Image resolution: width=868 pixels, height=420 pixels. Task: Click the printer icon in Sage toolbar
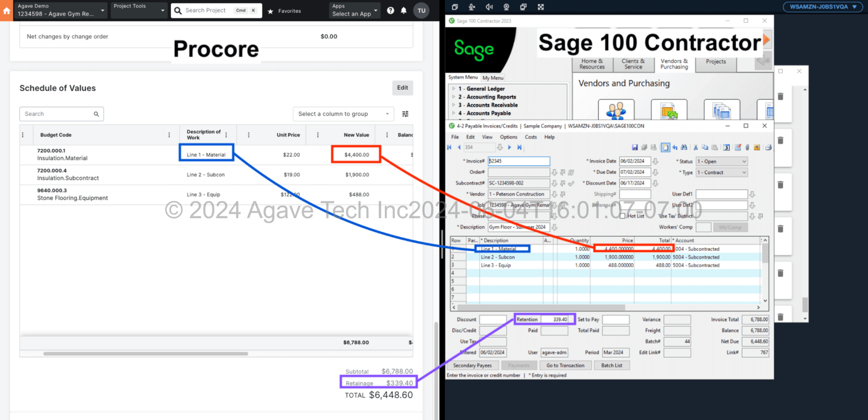coord(768,147)
